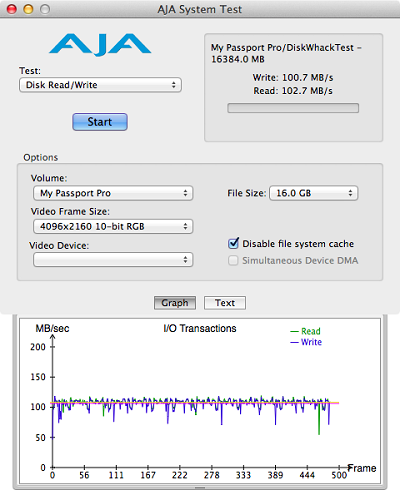Switch to the Text view tab
This screenshot has width=400, height=490.
225,303
